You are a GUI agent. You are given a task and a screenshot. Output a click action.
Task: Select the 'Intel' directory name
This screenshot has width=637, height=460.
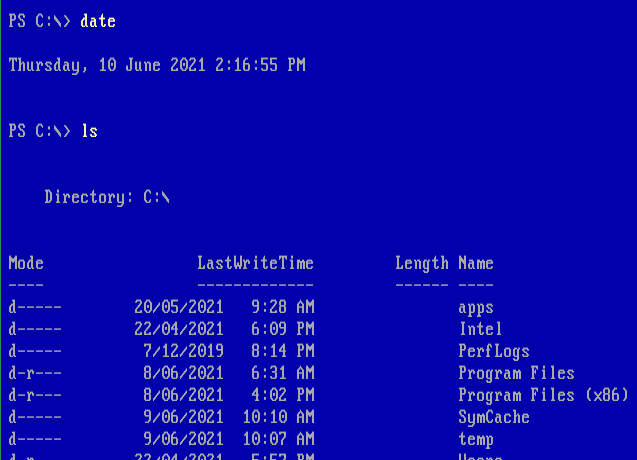(481, 329)
